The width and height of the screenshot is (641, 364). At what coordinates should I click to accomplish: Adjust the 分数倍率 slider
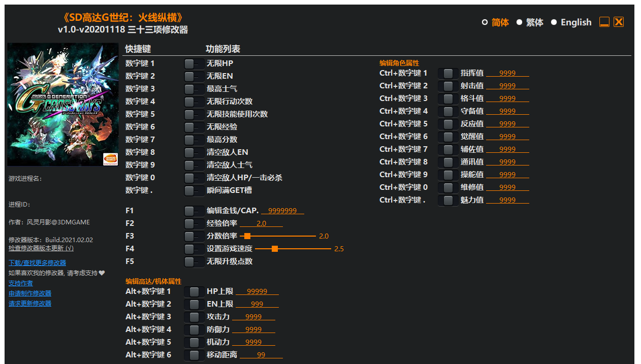pyautogui.click(x=278, y=236)
